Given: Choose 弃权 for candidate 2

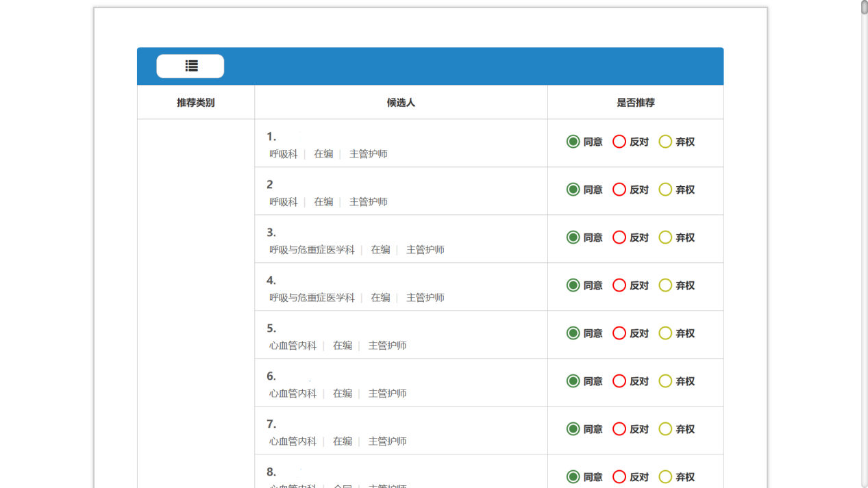Looking at the screenshot, I should pos(665,190).
